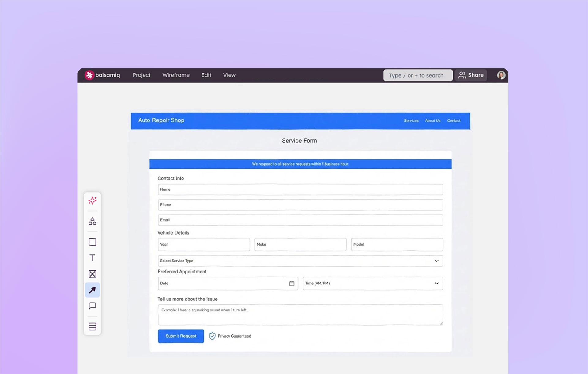This screenshot has width=588, height=374.
Task: Open the Contact link in the wireframe navbar
Action: (454, 120)
